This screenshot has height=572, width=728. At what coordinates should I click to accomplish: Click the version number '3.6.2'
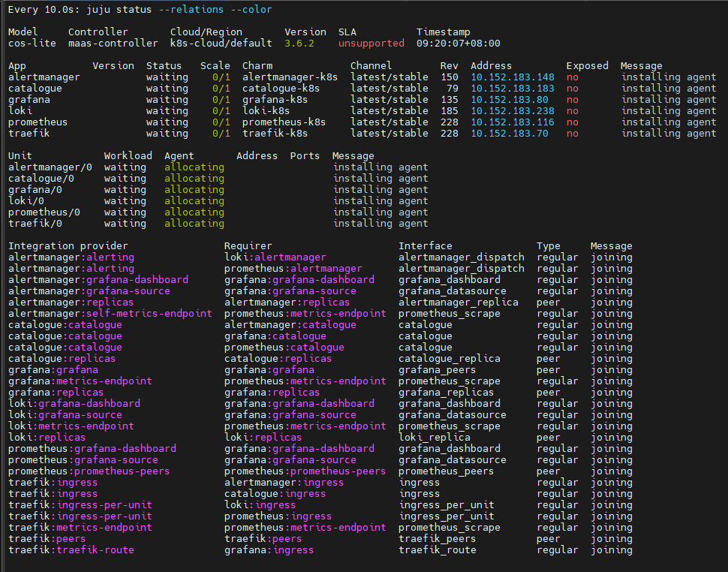click(299, 44)
